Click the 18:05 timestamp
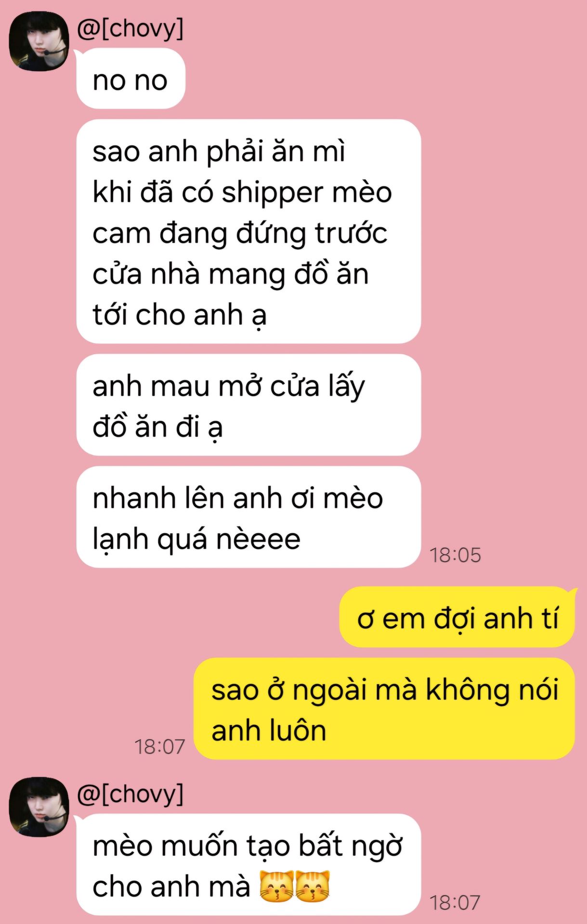Image resolution: width=587 pixels, height=924 pixels. pos(455,555)
